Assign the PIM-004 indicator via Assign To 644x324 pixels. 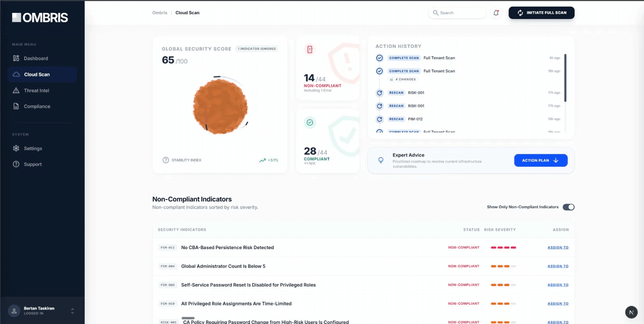[558, 266]
